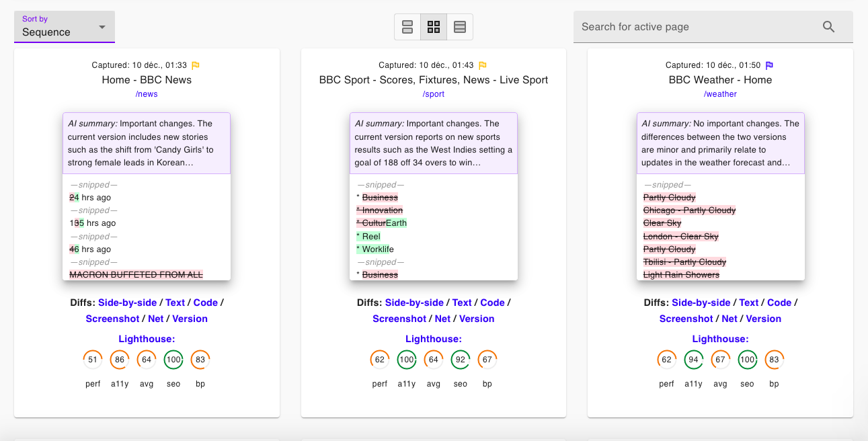Expand the AI summary on BBC Weather card
Image resolution: width=868 pixels, height=441 pixels.
pos(720,143)
